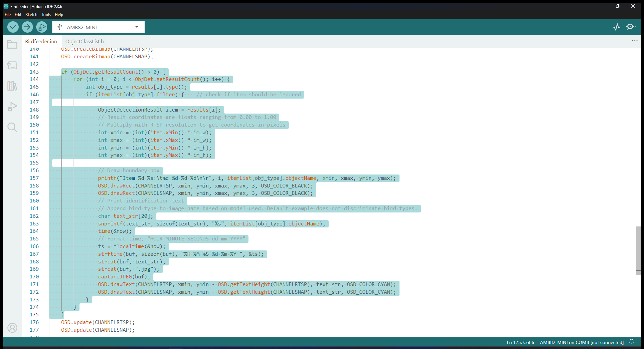Screen dimensions: 644x349
Task: Start debugging with the Debug button
Action: coord(42,27)
